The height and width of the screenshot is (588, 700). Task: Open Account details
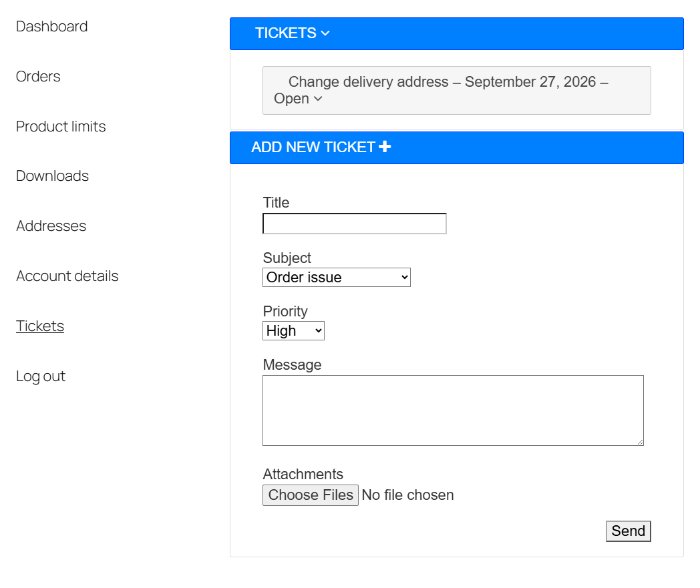point(67,276)
